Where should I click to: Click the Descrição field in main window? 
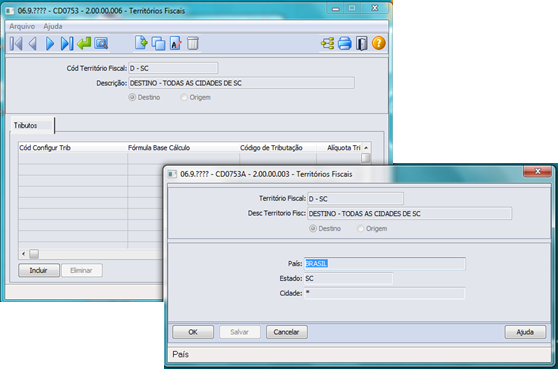coord(241,83)
